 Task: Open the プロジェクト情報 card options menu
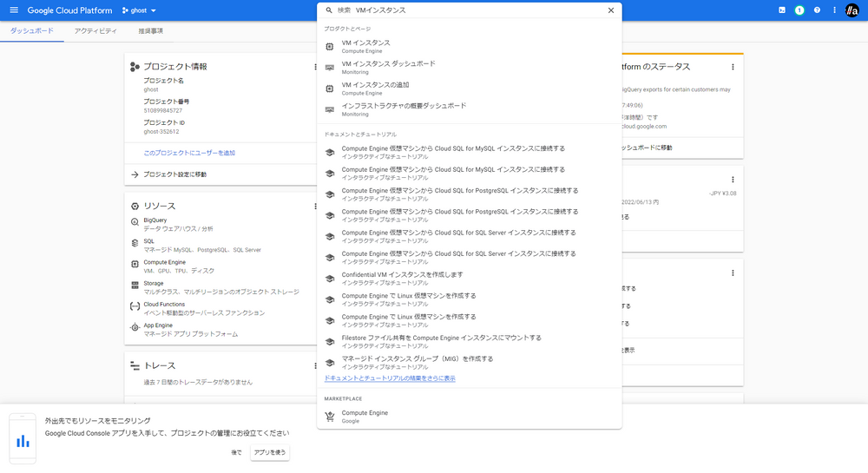(x=315, y=67)
